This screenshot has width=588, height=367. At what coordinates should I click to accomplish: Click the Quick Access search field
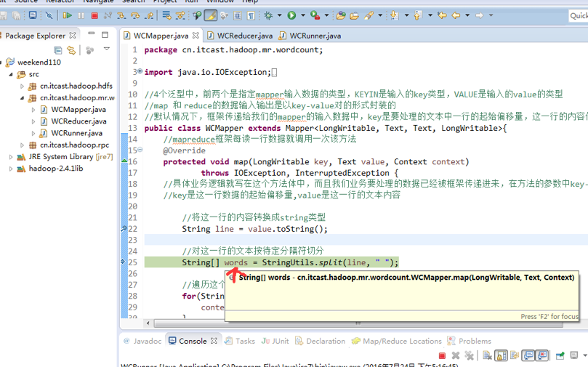[579, 15]
